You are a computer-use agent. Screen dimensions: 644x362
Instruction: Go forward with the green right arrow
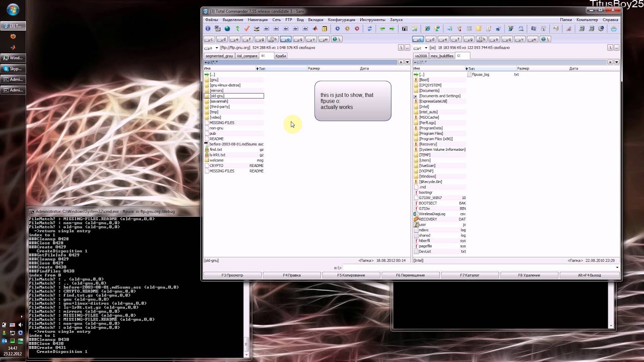[x=392, y=29]
